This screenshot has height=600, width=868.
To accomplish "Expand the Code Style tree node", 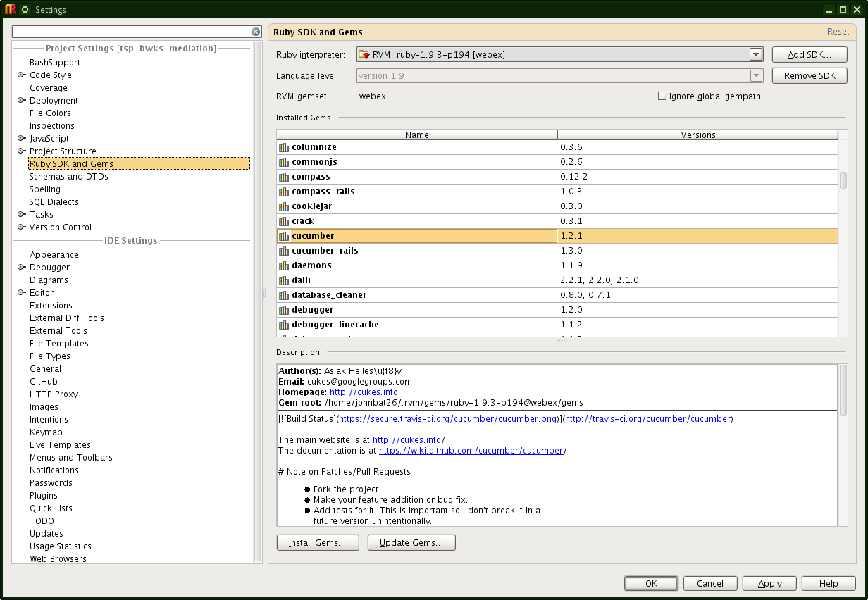I will [22, 75].
